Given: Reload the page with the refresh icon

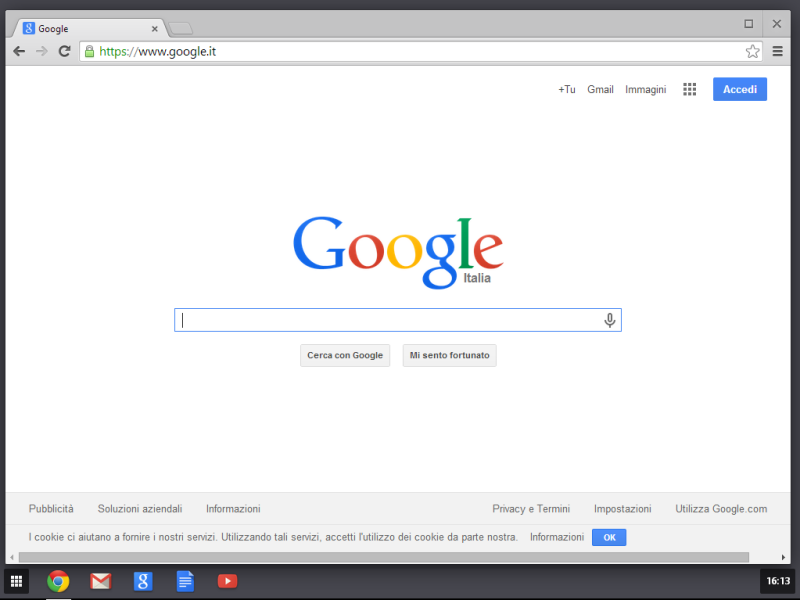Looking at the screenshot, I should pyautogui.click(x=64, y=51).
